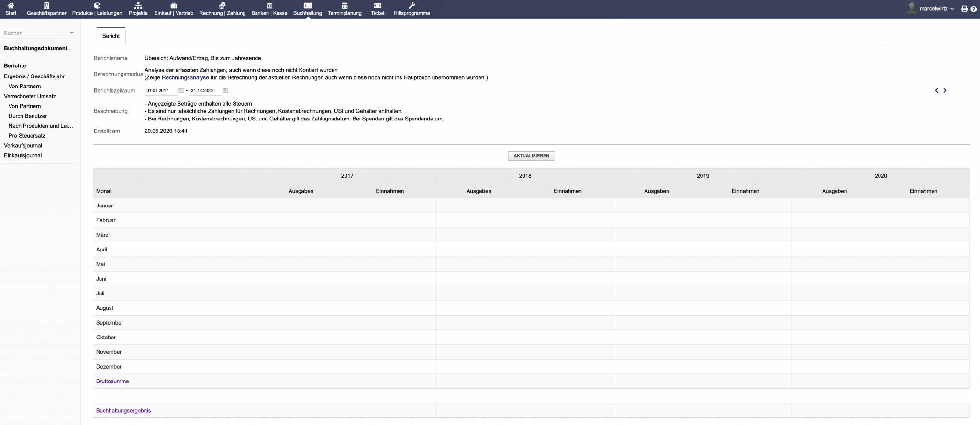The width and height of the screenshot is (980, 425).
Task: Open calendar picker for end date
Action: pos(225,91)
